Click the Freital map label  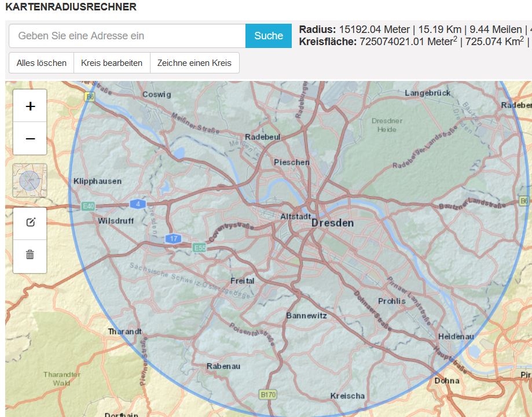click(242, 281)
